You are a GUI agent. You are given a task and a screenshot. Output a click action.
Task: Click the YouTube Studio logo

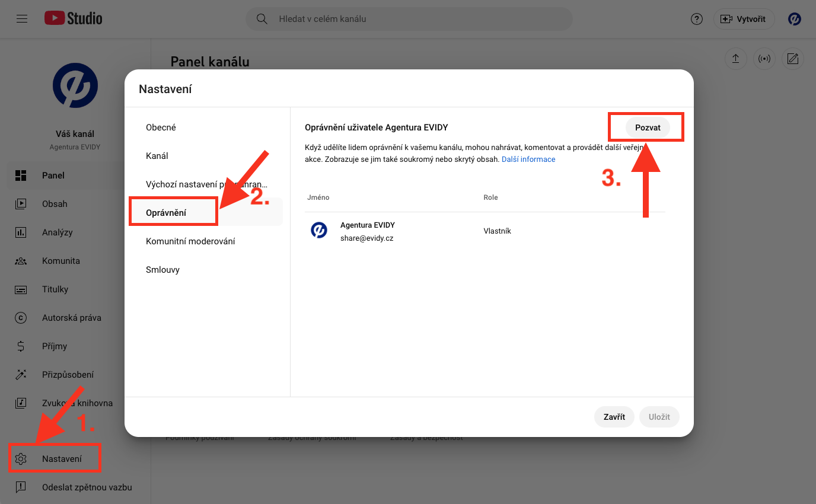click(x=74, y=19)
